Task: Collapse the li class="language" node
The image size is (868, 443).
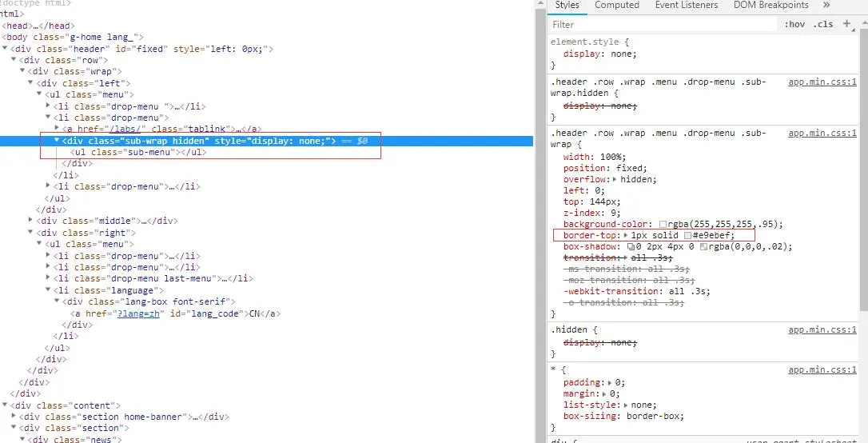Action: 48,290
